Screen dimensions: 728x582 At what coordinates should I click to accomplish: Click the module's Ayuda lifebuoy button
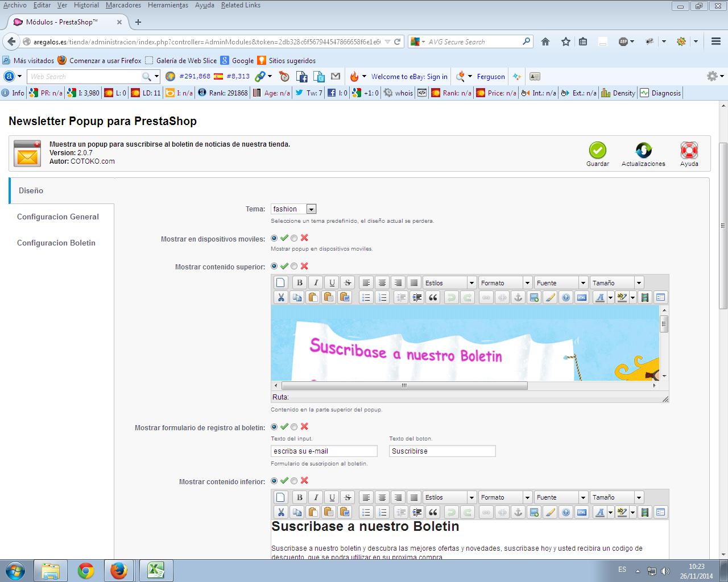click(x=689, y=154)
